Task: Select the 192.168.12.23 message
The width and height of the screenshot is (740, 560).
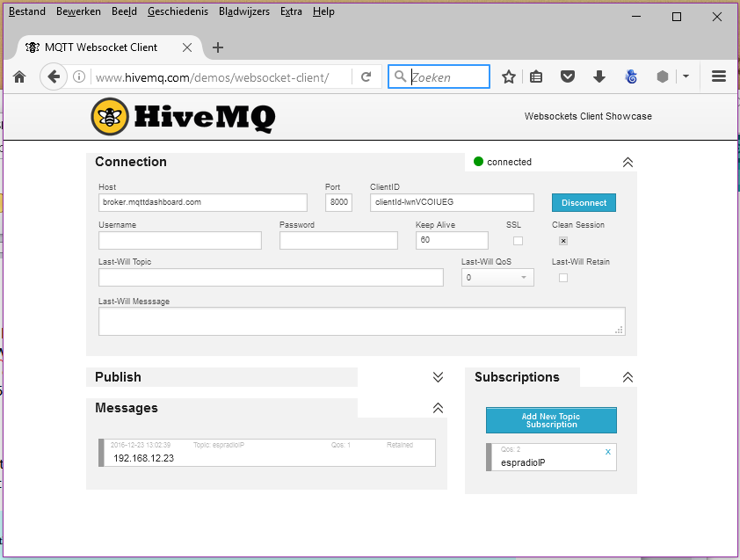Action: 267,453
